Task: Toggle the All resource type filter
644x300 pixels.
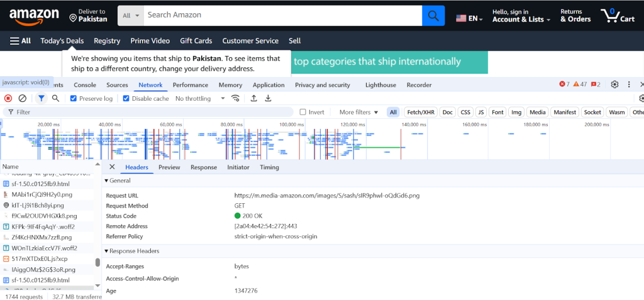Action: pyautogui.click(x=394, y=112)
